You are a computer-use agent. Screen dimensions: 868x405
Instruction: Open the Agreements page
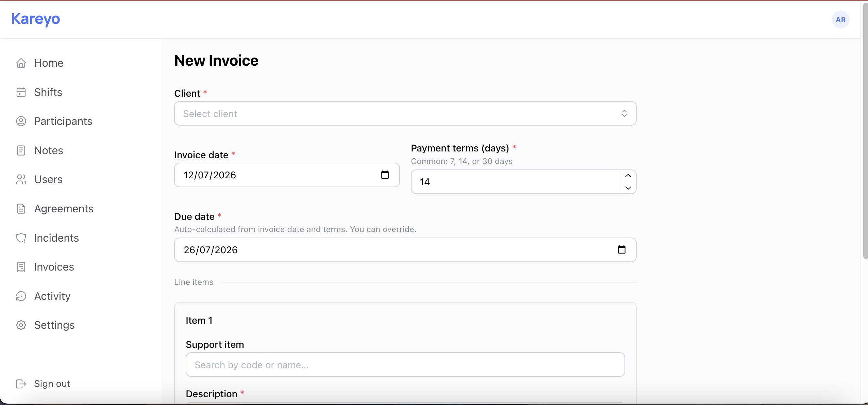pyautogui.click(x=64, y=209)
